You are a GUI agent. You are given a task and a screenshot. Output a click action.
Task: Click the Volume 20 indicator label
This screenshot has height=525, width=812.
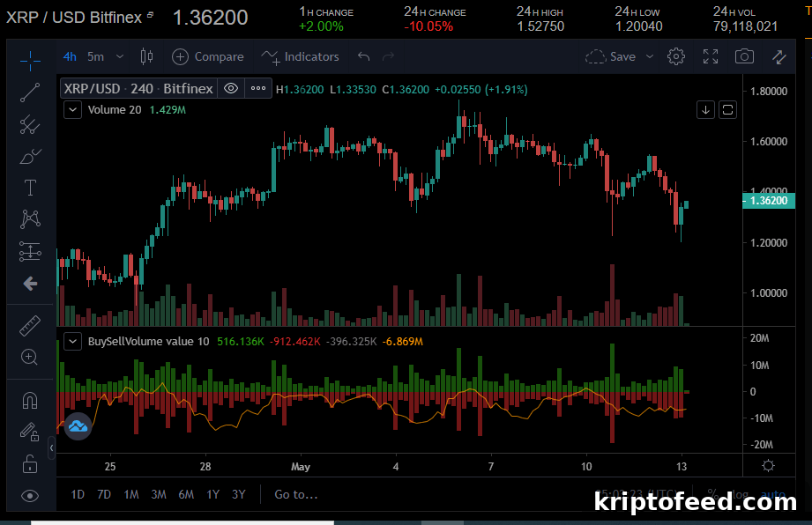pyautogui.click(x=115, y=109)
